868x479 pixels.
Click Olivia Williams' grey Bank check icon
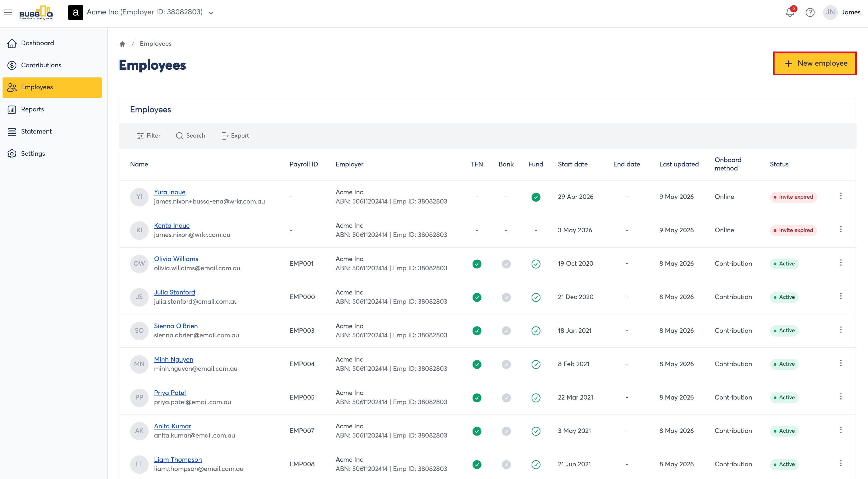pyautogui.click(x=506, y=264)
